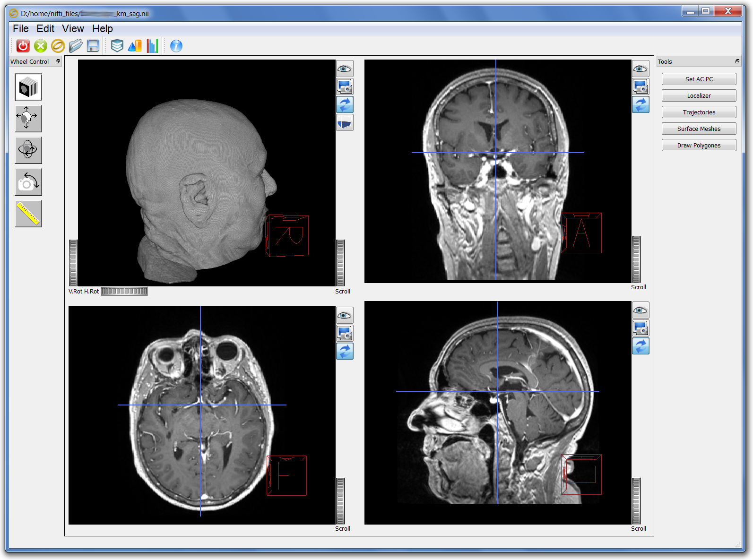Select the slice cube wheel control tool
This screenshot has width=753, height=560.
pos(28,87)
